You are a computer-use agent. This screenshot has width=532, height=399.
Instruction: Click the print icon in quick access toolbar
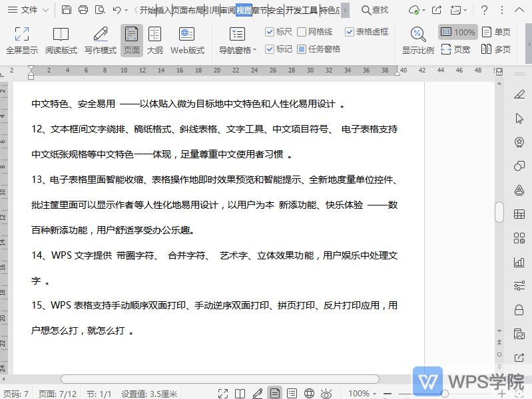coord(83,10)
